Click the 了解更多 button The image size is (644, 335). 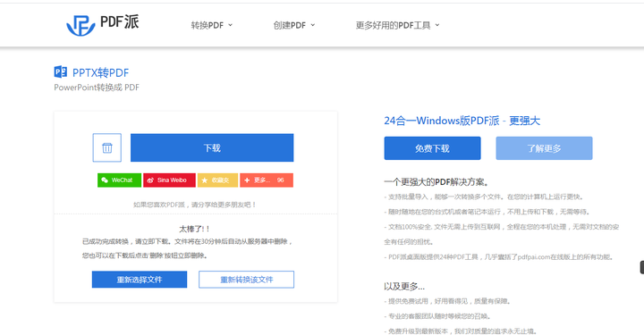(x=544, y=148)
